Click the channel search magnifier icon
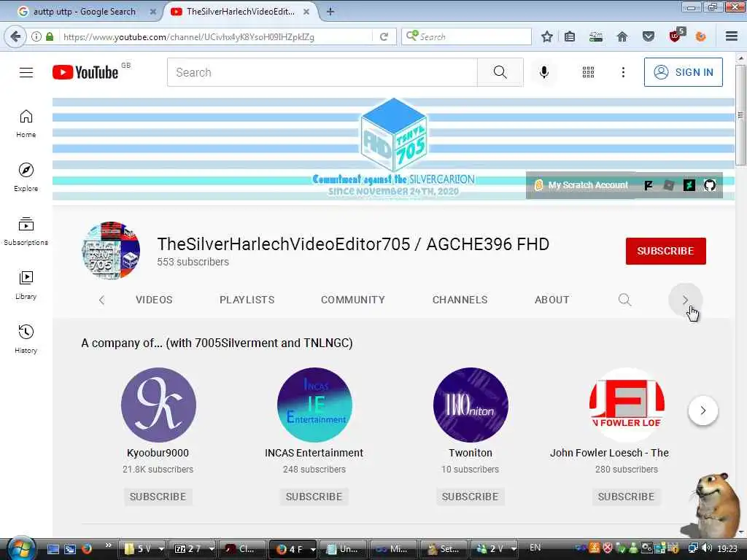Screen dimensions: 747x560 coord(624,300)
